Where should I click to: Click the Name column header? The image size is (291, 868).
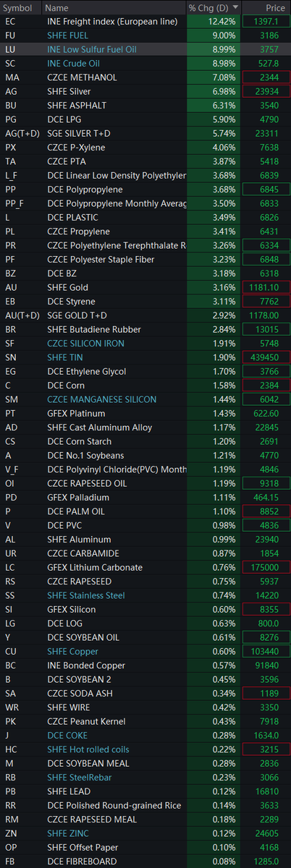[x=56, y=7]
